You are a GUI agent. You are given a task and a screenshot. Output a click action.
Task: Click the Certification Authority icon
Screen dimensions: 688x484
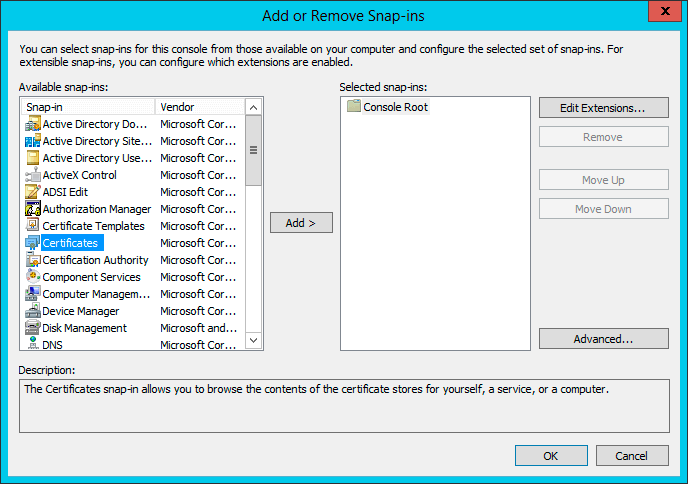(33, 260)
